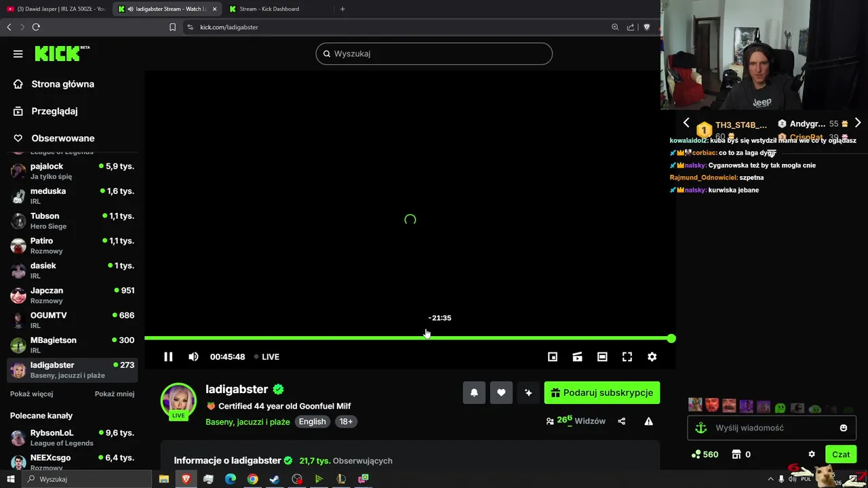Select ladigabster in the sidebar list
The image size is (868, 488).
[x=72, y=370]
